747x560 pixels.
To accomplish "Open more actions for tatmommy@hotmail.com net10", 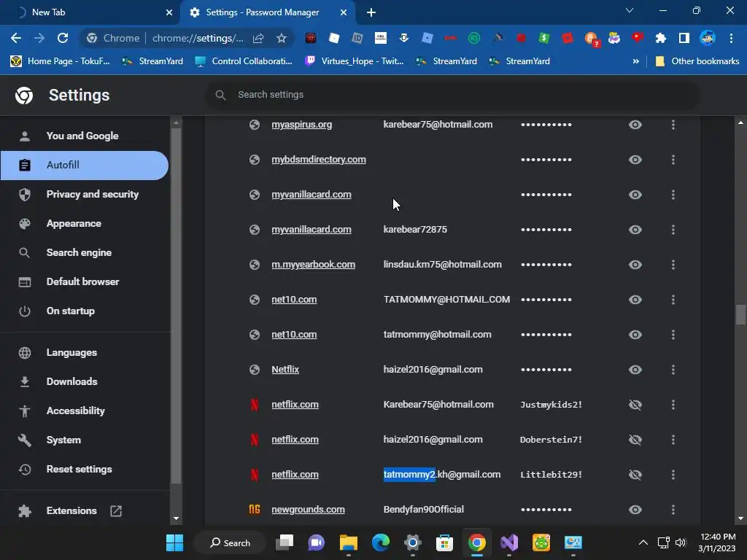I will (x=673, y=335).
